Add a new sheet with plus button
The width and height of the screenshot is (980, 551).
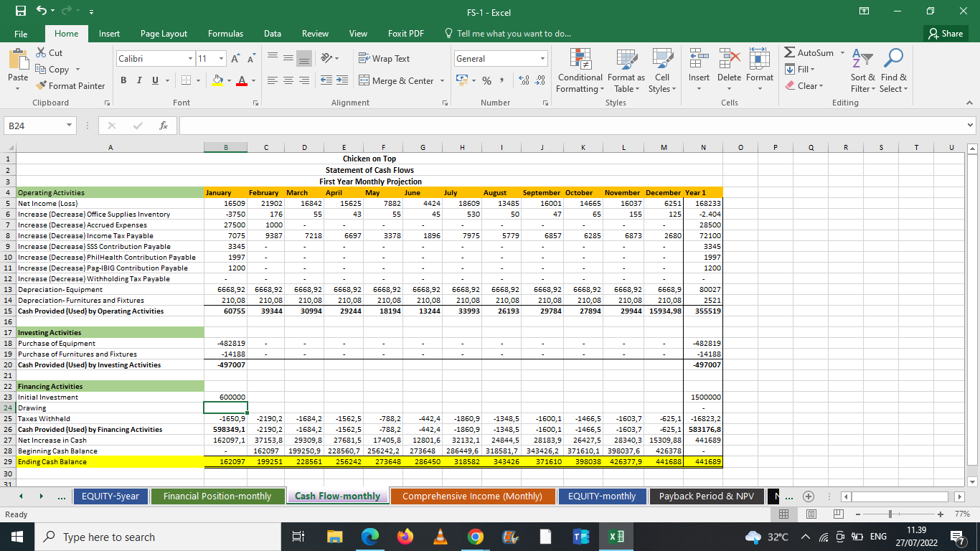pos(810,496)
